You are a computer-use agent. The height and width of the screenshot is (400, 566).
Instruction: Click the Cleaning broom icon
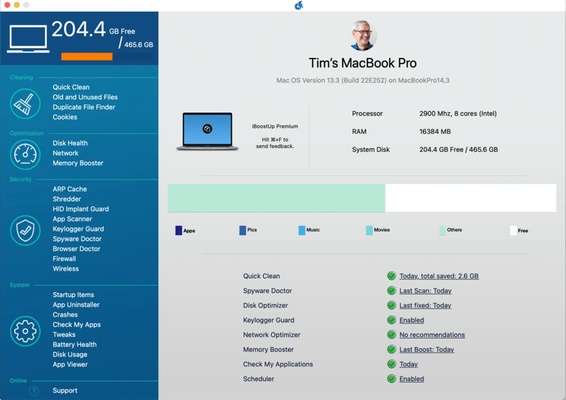point(25,104)
